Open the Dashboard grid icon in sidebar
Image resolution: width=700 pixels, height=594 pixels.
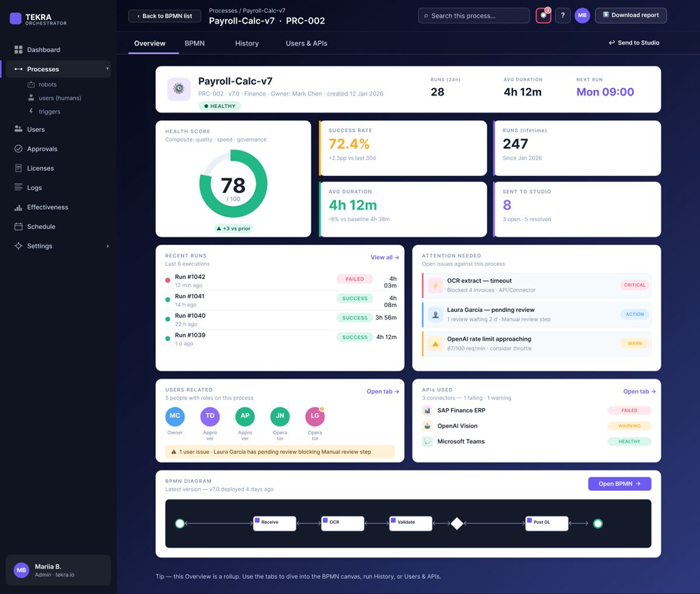[x=19, y=50]
